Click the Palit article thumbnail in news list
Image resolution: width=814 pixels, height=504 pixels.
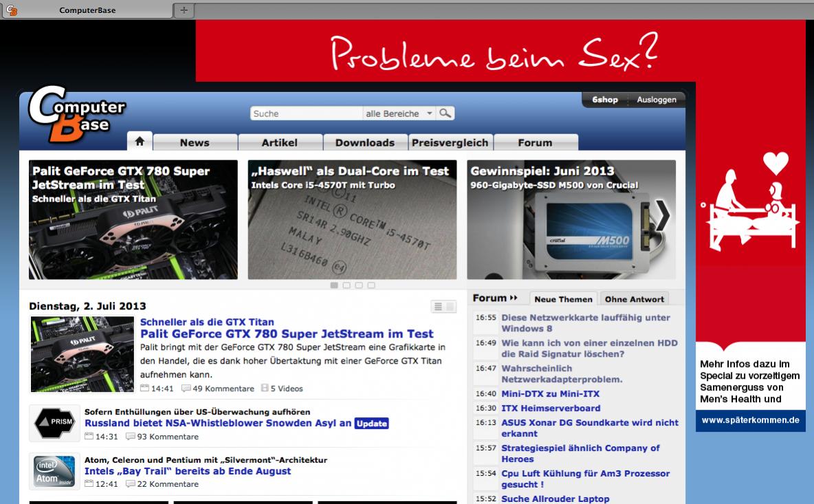pyautogui.click(x=82, y=354)
